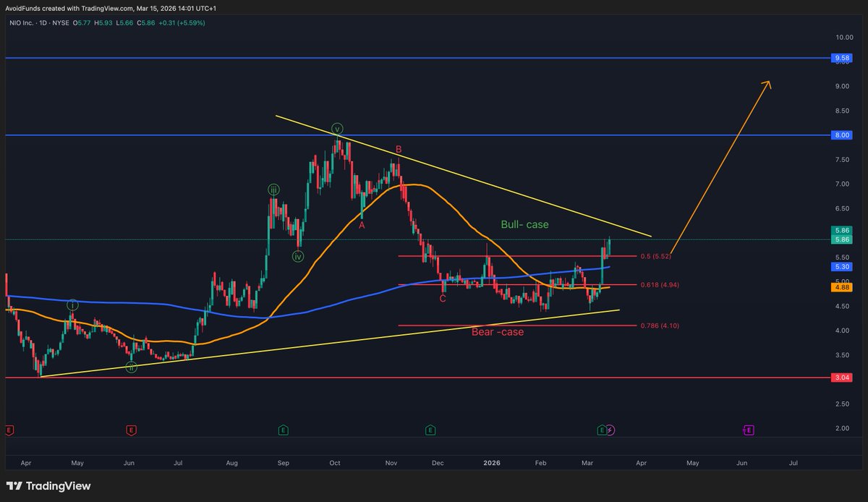This screenshot has width=868, height=502.
Task: Click the NYSE exchange label
Action: pos(61,22)
